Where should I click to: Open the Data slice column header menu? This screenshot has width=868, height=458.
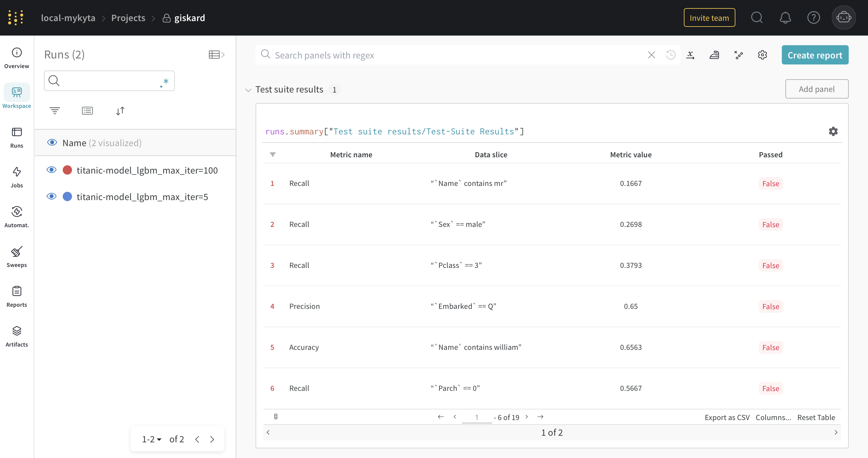click(x=491, y=155)
